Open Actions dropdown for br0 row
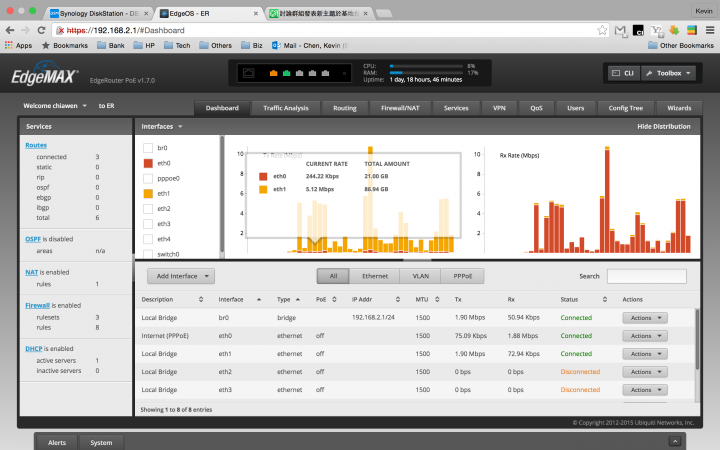The width and height of the screenshot is (720, 450). [645, 318]
